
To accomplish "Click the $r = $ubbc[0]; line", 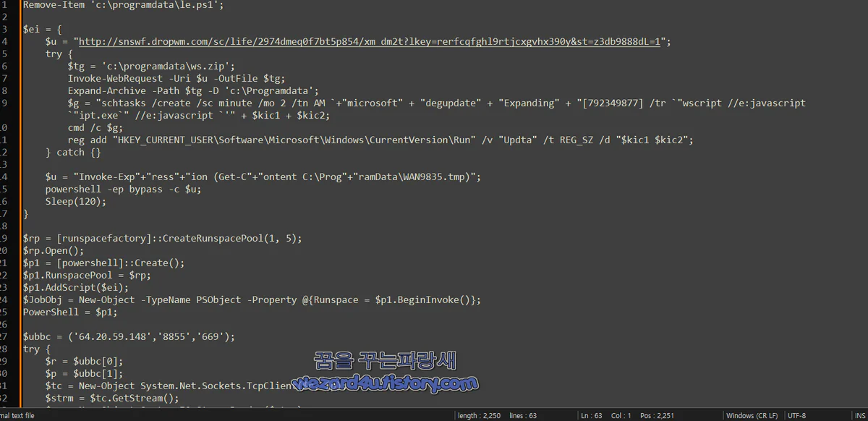I will pyautogui.click(x=84, y=361).
